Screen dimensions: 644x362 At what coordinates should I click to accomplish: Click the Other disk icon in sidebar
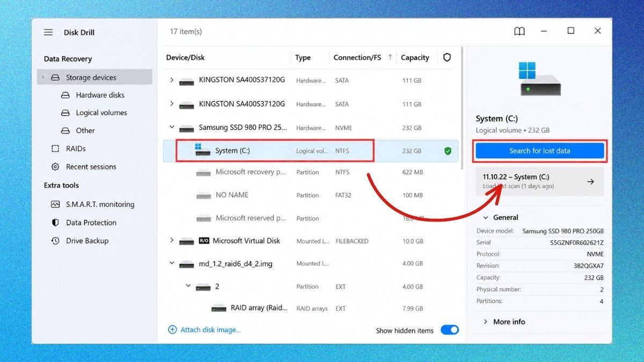point(65,130)
